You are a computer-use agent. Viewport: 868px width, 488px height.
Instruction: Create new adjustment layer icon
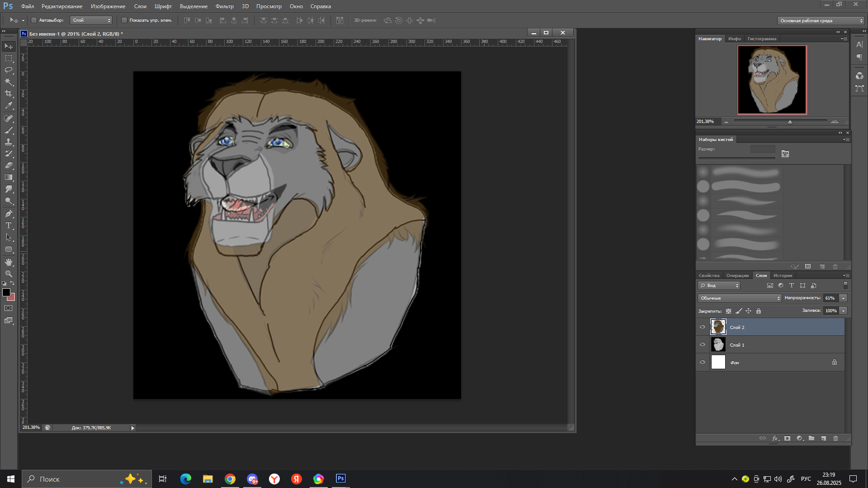[x=800, y=438]
